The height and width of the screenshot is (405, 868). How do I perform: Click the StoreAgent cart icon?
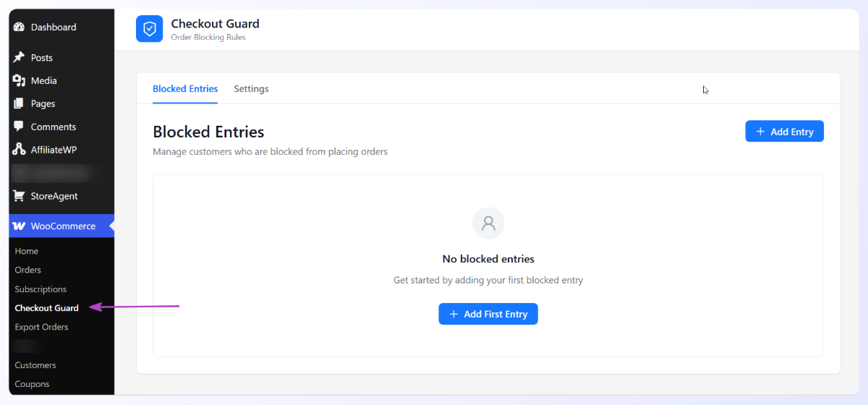click(20, 196)
